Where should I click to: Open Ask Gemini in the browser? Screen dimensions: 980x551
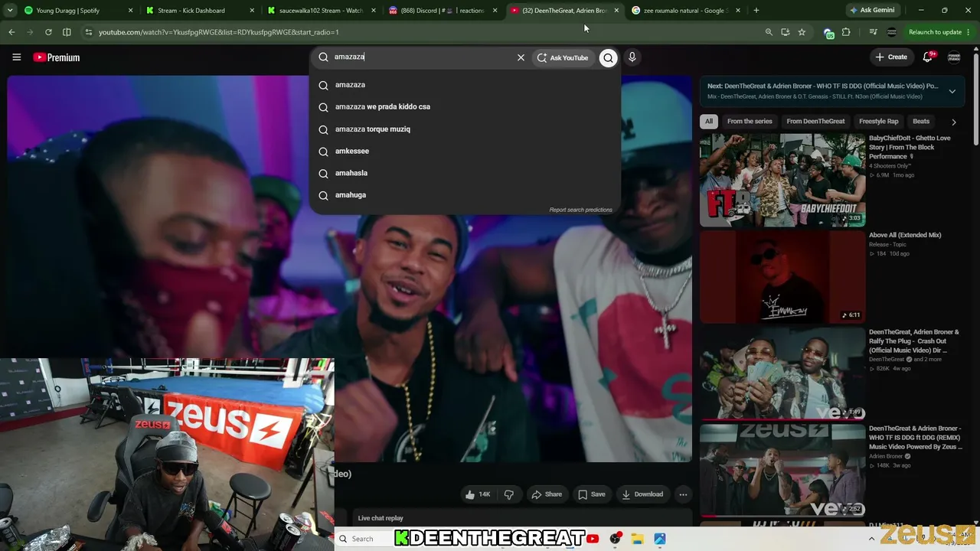point(872,11)
